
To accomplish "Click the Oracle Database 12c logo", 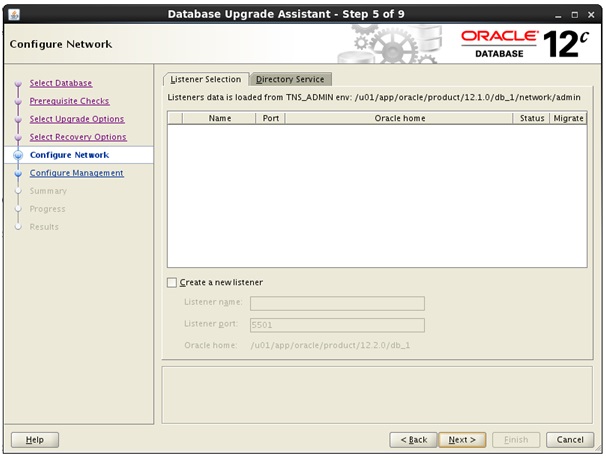I will (528, 44).
